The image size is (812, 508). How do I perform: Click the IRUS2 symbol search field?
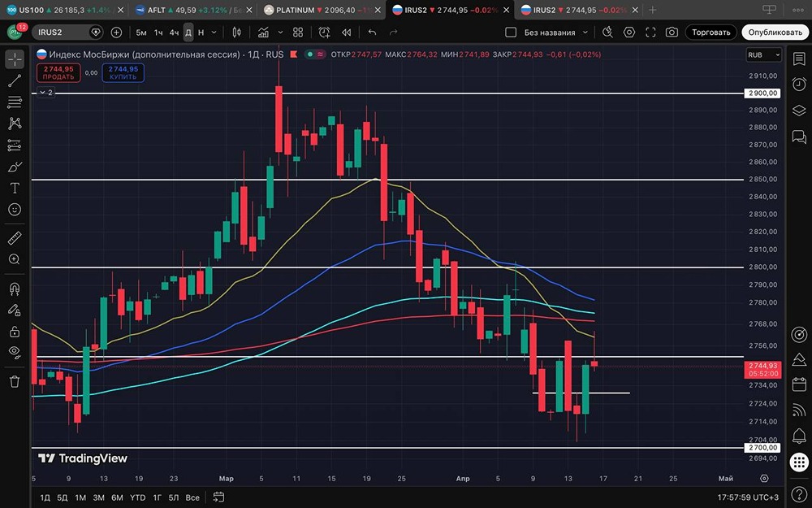(x=67, y=33)
